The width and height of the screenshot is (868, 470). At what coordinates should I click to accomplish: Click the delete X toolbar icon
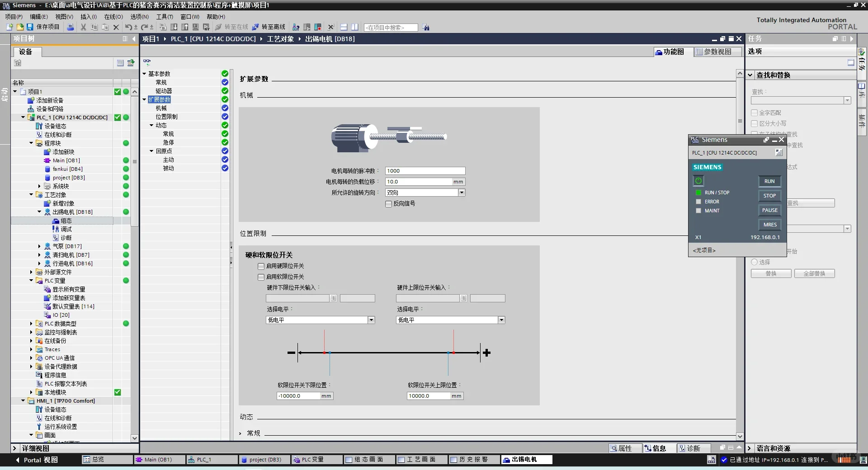[116, 27]
